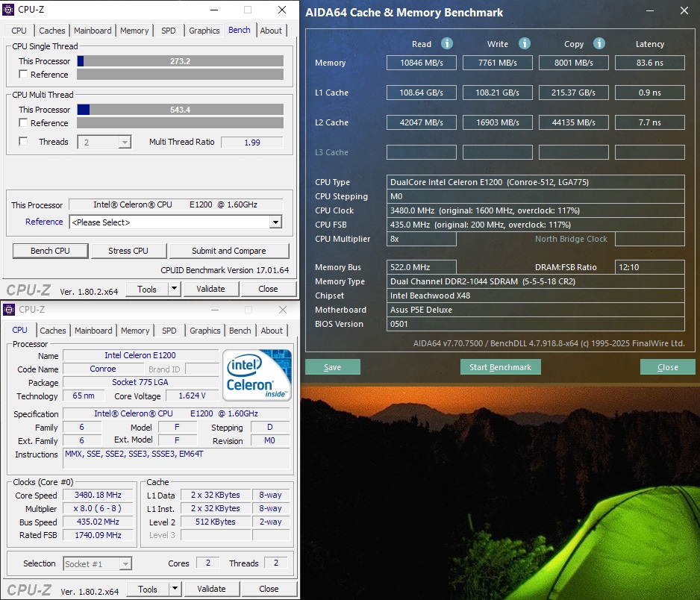Viewport: 700px width, 600px height.
Task: Click Close button in bottom CPU-Z window
Action: pyautogui.click(x=269, y=588)
